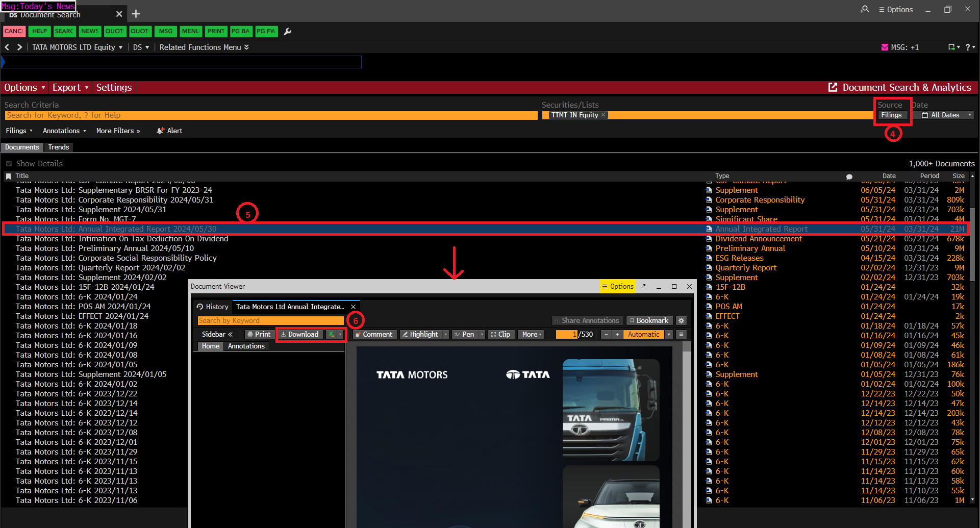Click the gear icon in the Document Viewer

pyautogui.click(x=681, y=320)
